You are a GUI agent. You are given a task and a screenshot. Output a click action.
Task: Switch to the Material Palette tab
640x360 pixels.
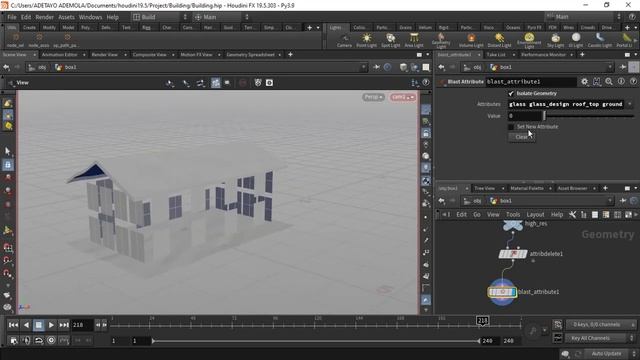click(527, 189)
